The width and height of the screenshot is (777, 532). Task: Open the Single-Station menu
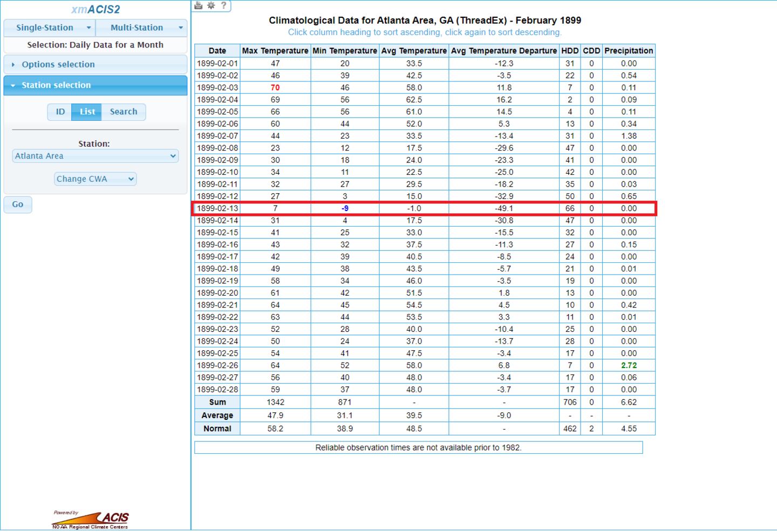pos(50,28)
